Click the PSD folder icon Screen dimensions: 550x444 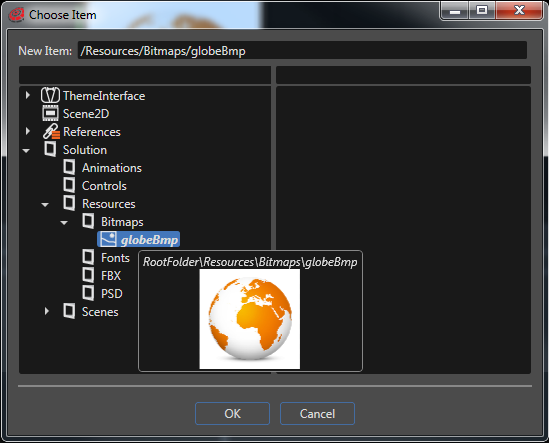coord(88,293)
